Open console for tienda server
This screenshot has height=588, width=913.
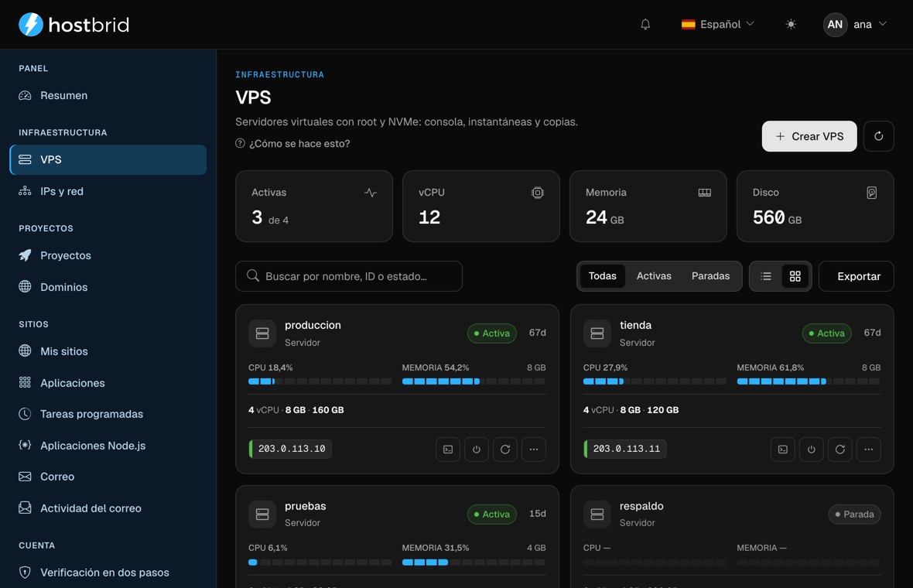[782, 450]
